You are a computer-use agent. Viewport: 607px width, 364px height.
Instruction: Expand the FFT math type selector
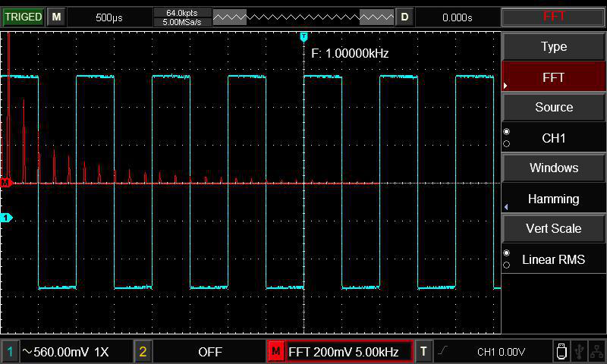click(553, 77)
